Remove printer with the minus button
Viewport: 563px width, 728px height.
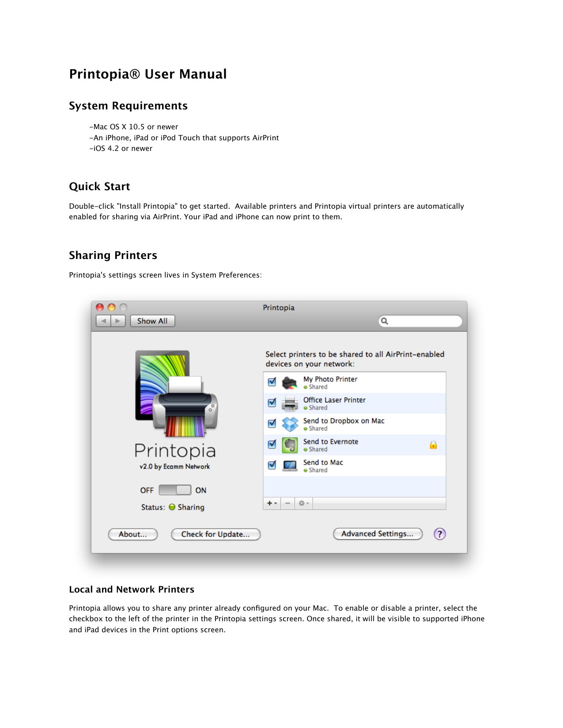(287, 503)
